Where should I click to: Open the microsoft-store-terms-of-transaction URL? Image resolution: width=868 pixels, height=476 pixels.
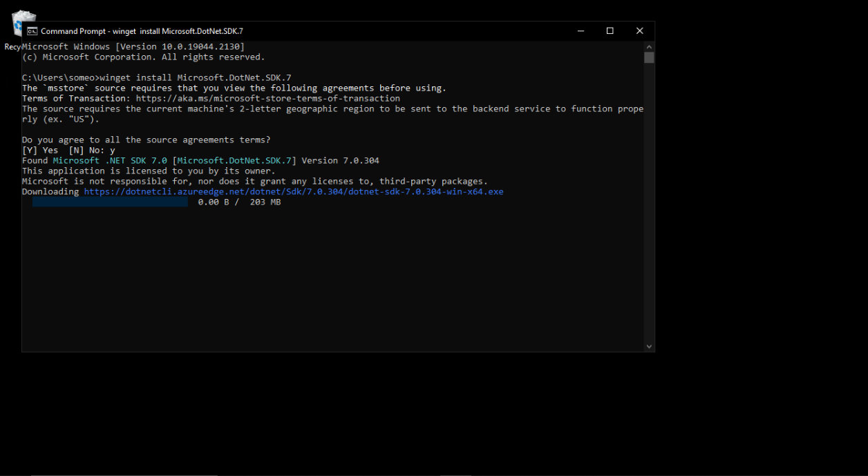(268, 98)
